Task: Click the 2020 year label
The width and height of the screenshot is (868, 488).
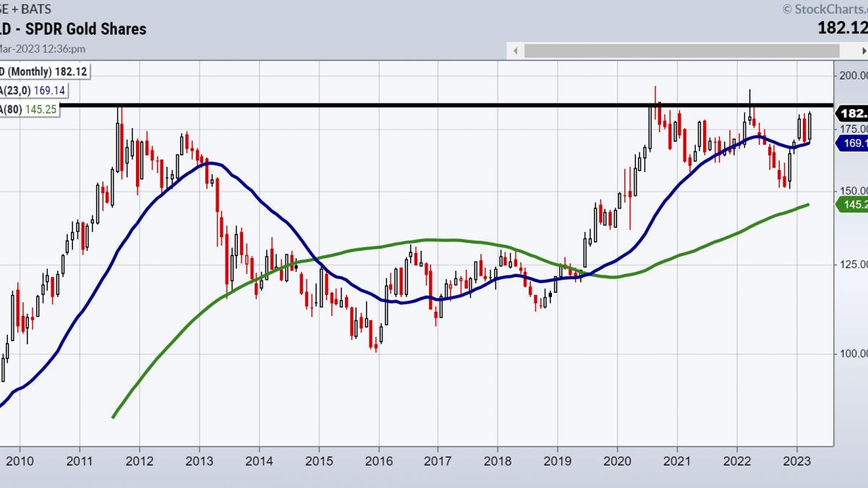Action: point(617,461)
